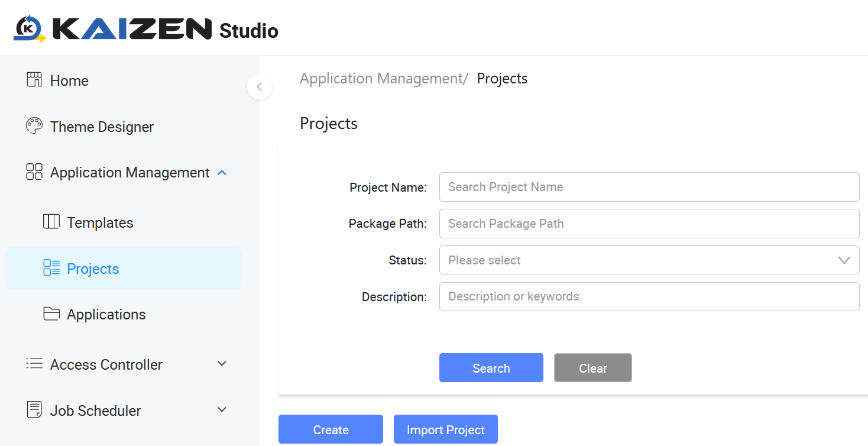Image resolution: width=868 pixels, height=446 pixels.
Task: Click the Studio text in the header
Action: (x=249, y=30)
